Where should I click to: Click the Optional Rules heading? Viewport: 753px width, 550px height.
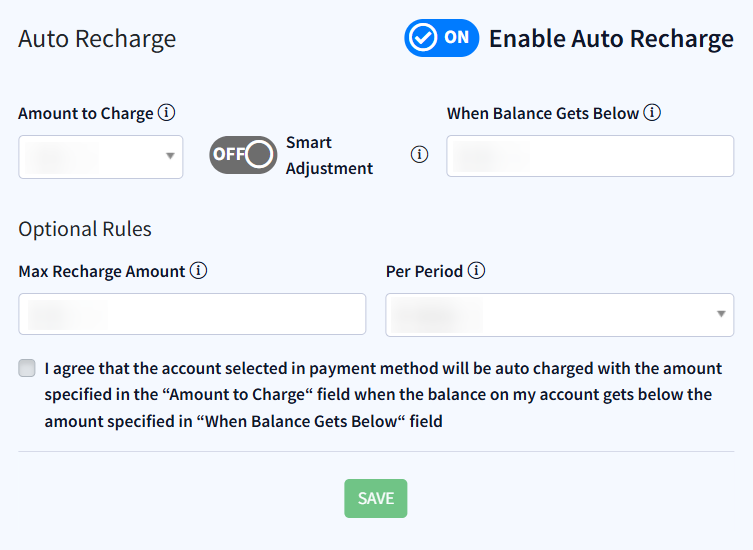[85, 229]
